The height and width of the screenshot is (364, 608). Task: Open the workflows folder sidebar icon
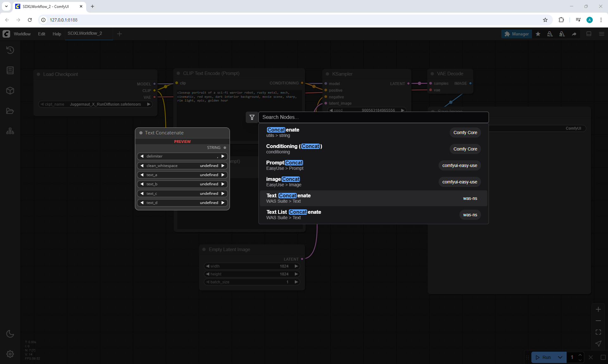[10, 111]
